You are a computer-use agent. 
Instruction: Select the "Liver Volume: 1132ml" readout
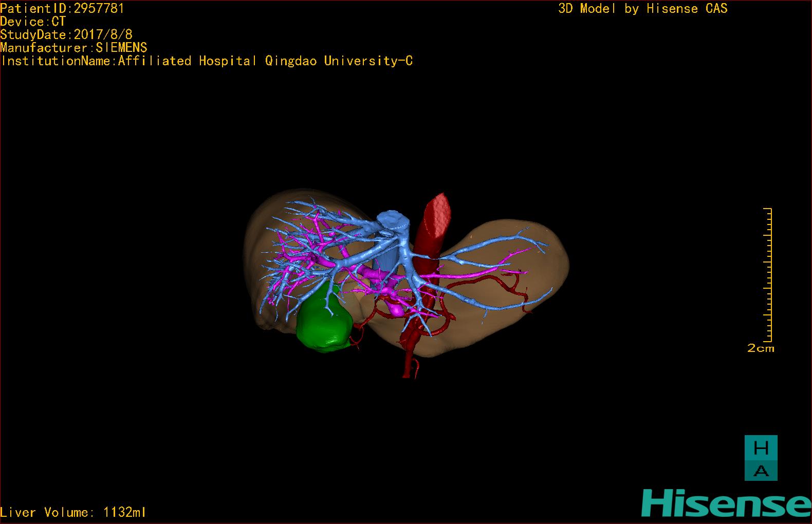tap(73, 512)
